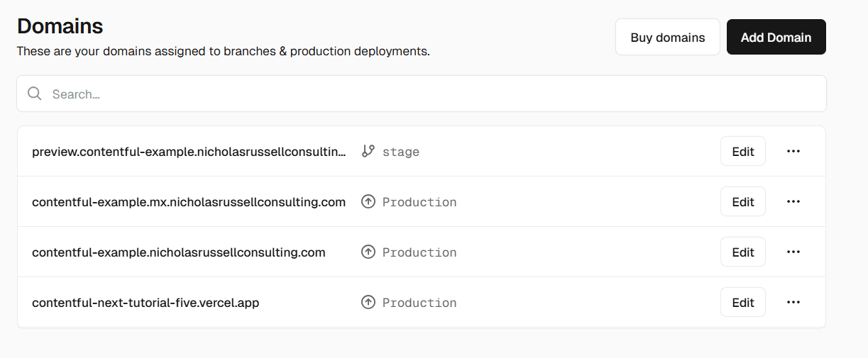868x358 pixels.
Task: Click the stage branch label
Action: (x=400, y=152)
